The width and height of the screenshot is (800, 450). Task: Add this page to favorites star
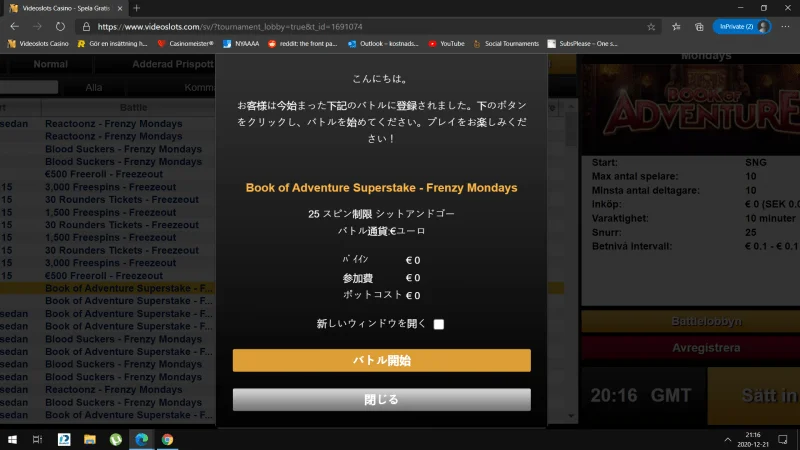[651, 27]
